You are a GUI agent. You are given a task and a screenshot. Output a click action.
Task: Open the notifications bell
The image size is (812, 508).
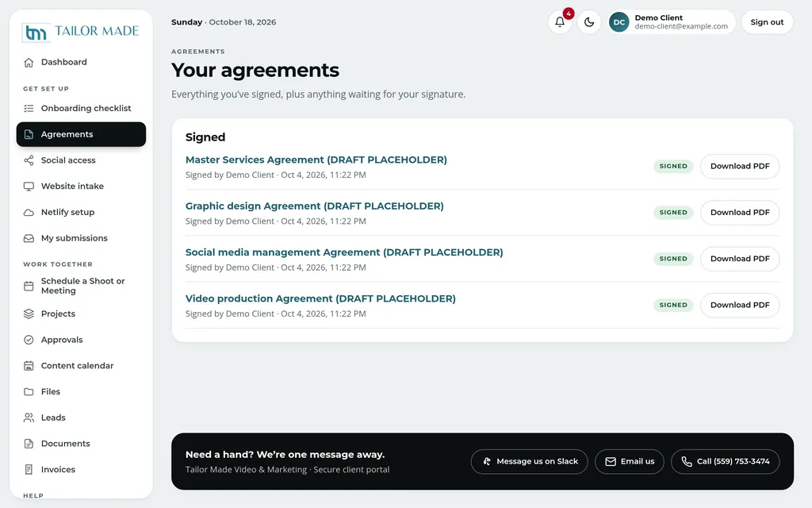pyautogui.click(x=560, y=22)
